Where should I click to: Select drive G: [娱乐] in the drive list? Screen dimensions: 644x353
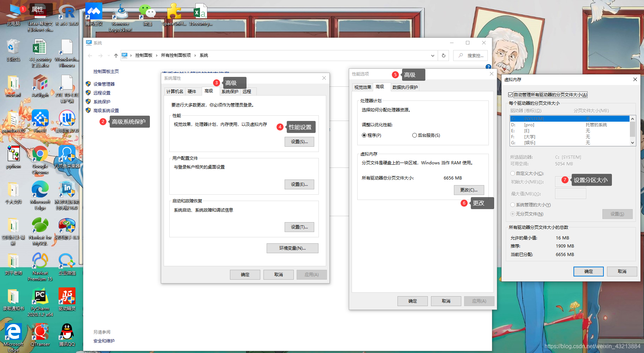[570, 143]
